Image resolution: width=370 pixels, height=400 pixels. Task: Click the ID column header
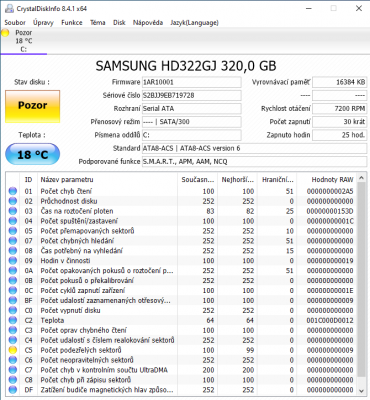(29, 180)
